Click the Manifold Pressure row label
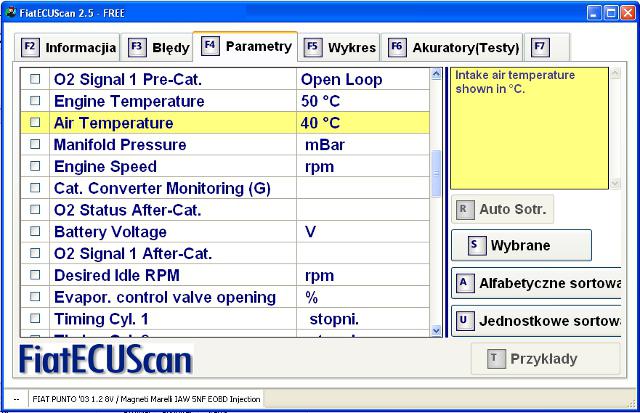Viewport: 640px width, 413px height. tap(120, 144)
